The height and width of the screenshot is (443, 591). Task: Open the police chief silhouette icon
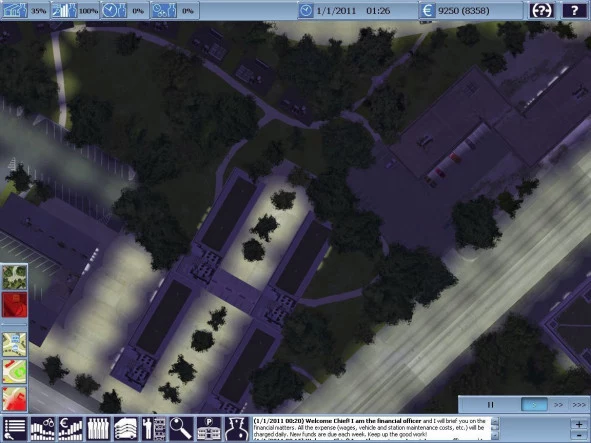pos(237,429)
